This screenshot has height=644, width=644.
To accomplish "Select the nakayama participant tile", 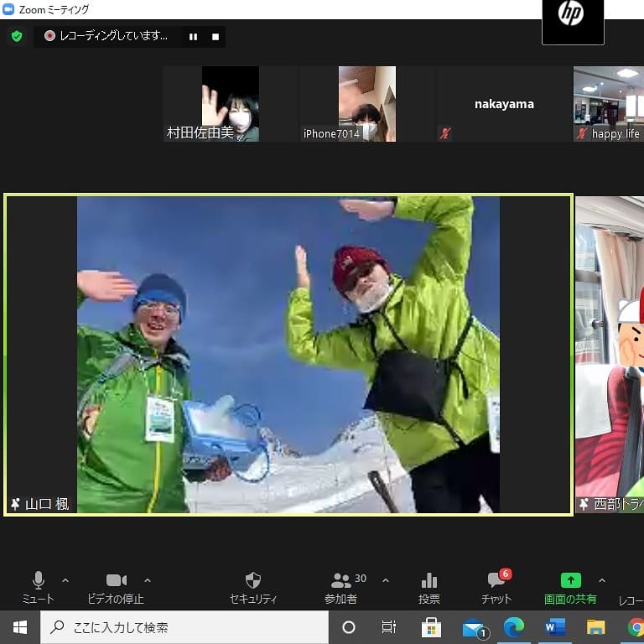I will [503, 104].
